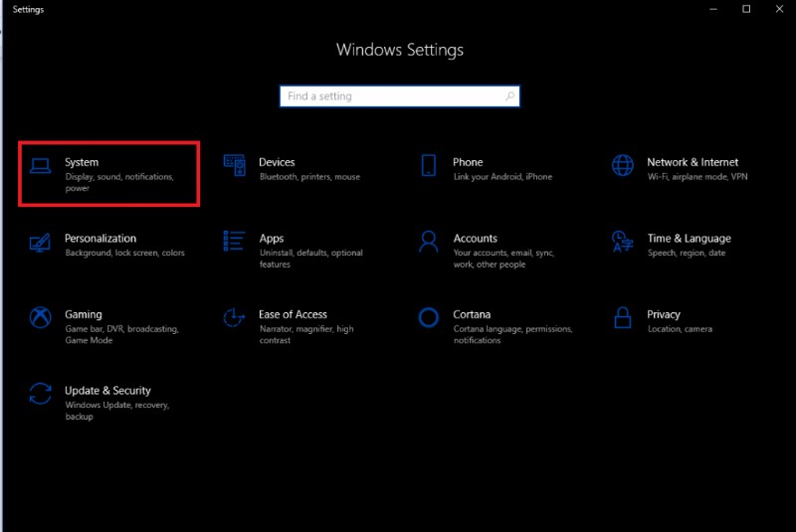796x532 pixels.
Task: Click the Gaming Xbox icon
Action: coord(40,317)
